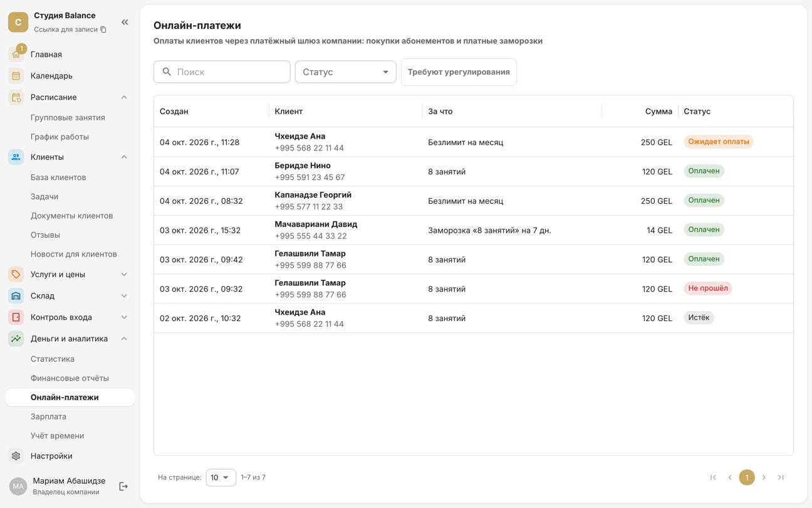Click the Не прошёл status badge

pyautogui.click(x=708, y=288)
